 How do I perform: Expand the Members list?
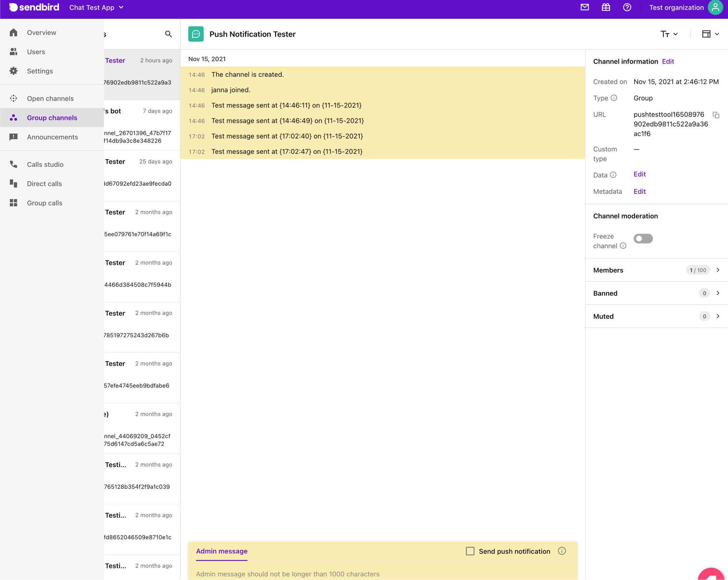(656, 270)
